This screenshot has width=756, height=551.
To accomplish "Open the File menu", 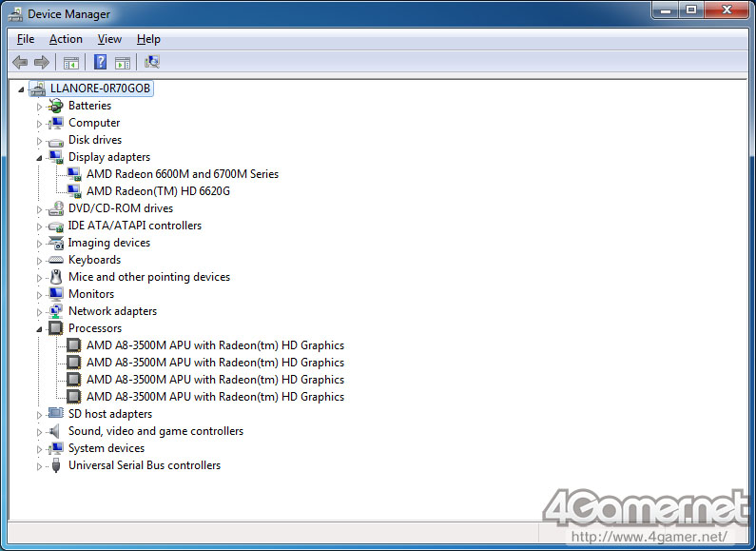I will coord(26,39).
